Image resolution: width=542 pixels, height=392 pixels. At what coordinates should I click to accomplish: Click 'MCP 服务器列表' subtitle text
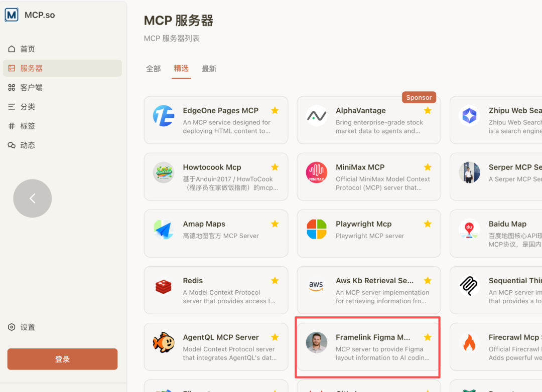[172, 38]
